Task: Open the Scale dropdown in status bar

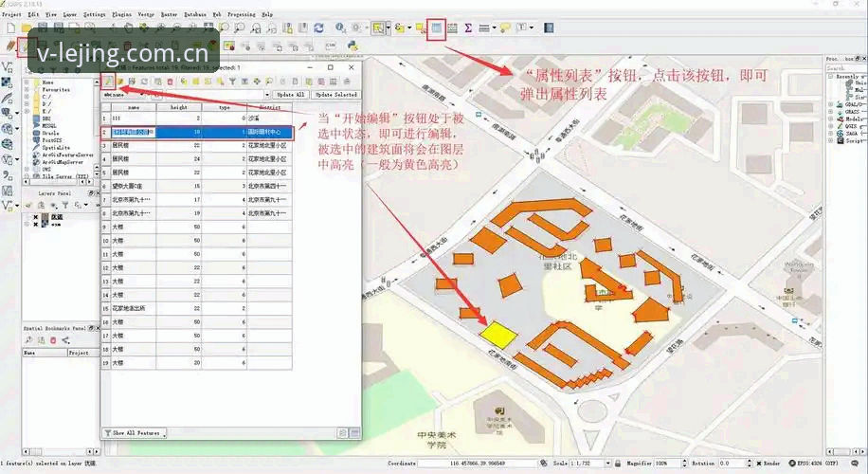Action: point(608,463)
